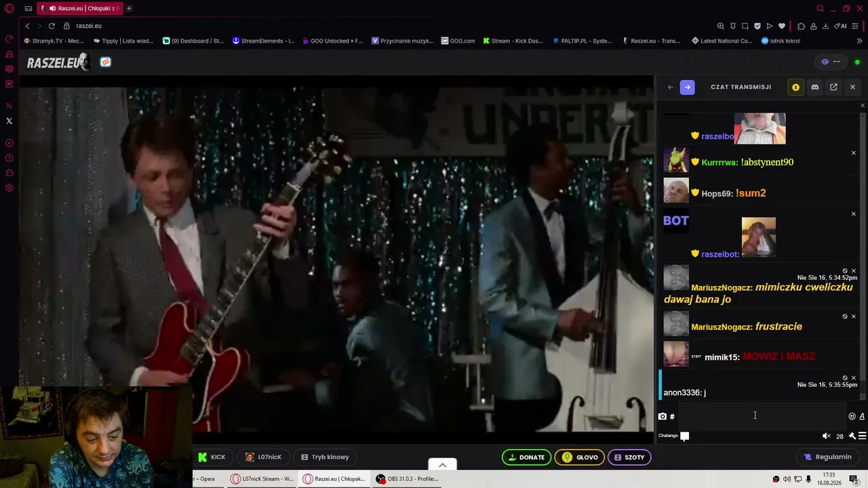Open Opera main menu logo
The height and width of the screenshot is (488, 868).
9,9
